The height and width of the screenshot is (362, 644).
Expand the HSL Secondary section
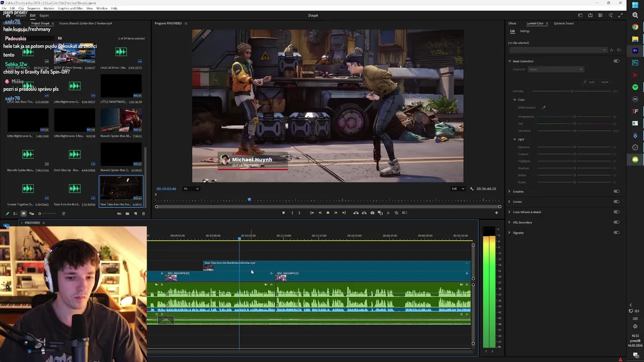coord(509,222)
